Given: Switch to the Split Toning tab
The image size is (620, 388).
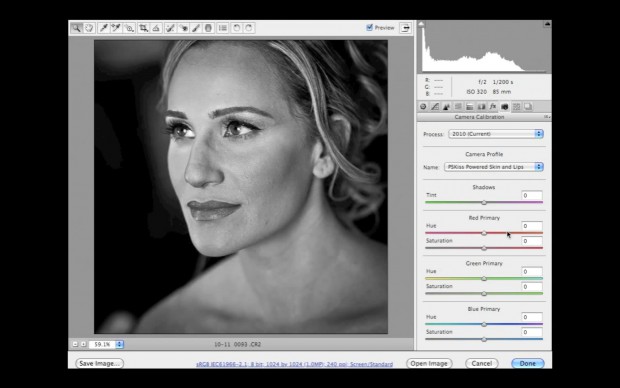Looking at the screenshot, I should (470, 106).
